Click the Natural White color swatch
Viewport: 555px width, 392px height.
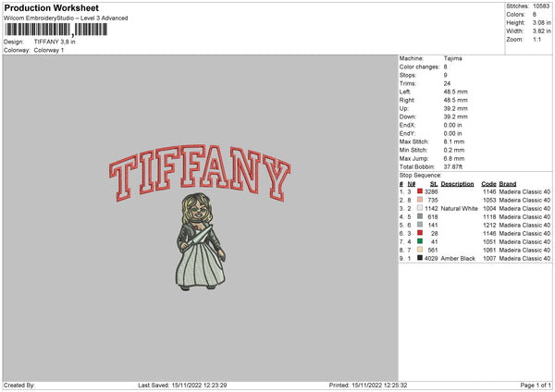coord(420,208)
